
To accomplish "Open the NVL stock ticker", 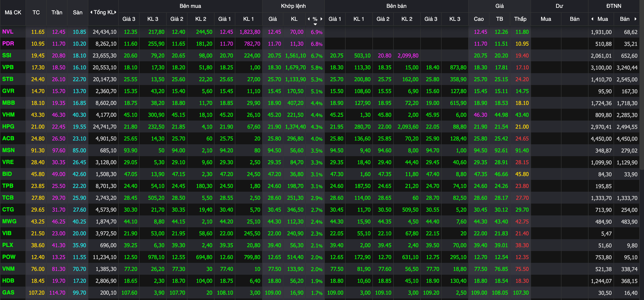I will click(x=8, y=32).
